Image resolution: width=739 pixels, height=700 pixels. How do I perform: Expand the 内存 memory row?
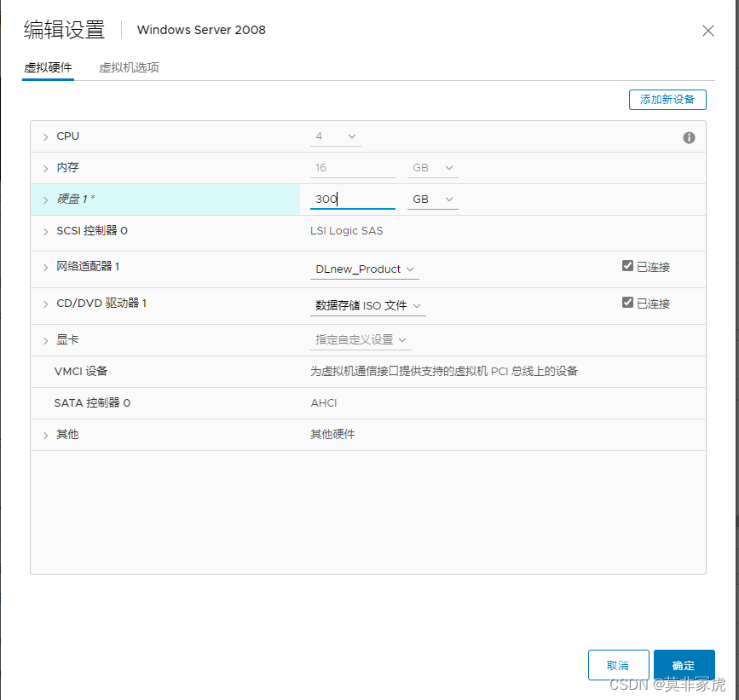point(46,169)
